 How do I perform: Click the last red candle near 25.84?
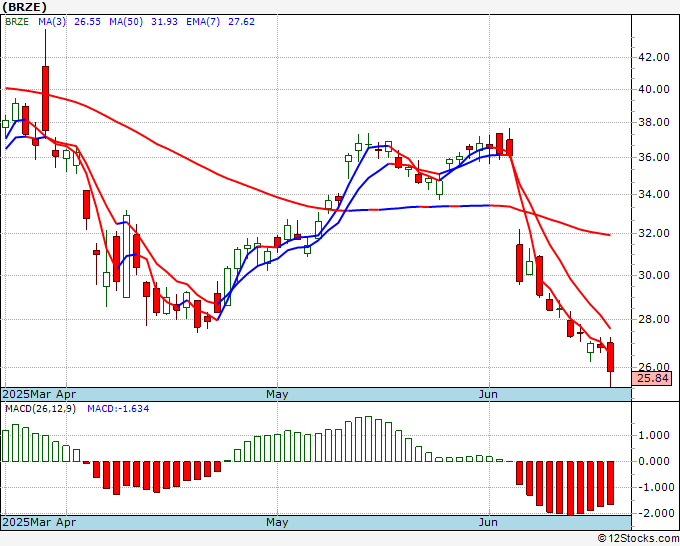pyautogui.click(x=611, y=357)
